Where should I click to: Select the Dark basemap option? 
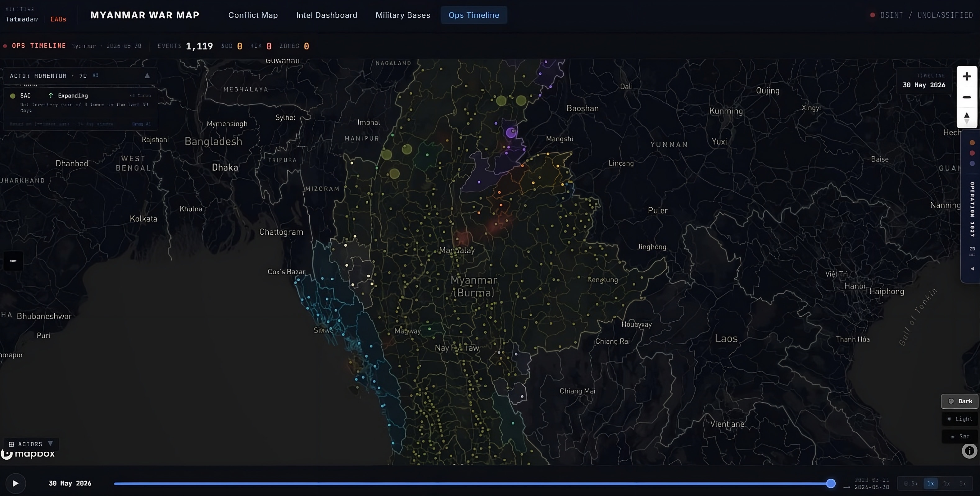point(960,401)
